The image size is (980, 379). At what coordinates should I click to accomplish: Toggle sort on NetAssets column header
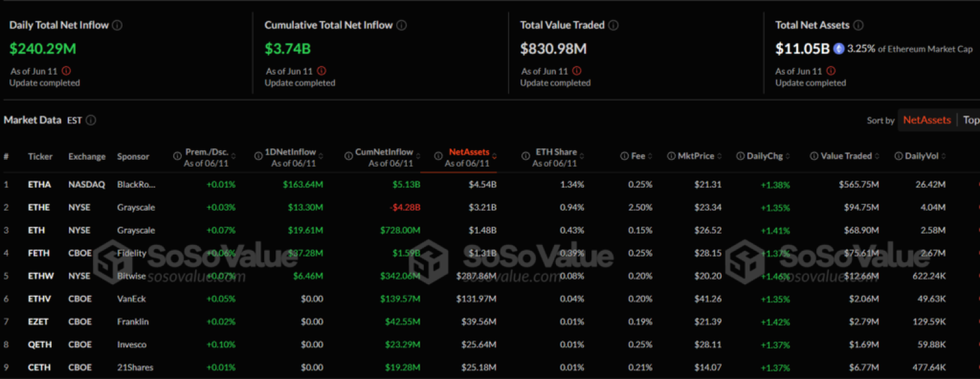469,152
